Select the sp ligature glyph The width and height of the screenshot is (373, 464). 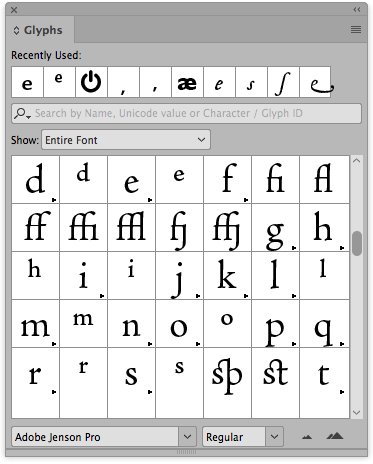point(227,383)
